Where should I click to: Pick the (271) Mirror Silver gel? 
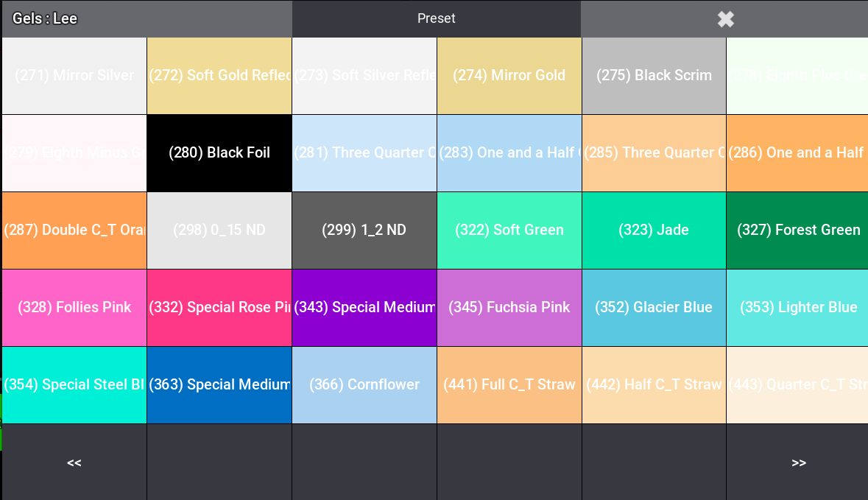click(x=74, y=76)
